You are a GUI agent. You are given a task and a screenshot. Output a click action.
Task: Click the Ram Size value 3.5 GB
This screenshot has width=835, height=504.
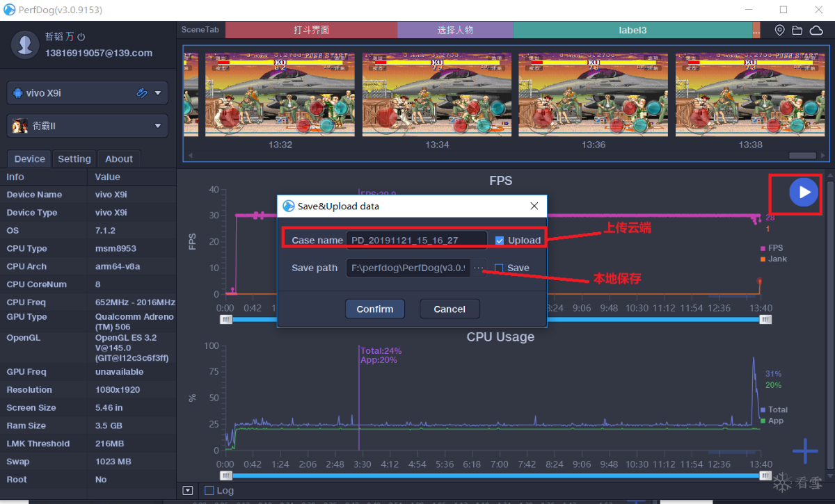tap(109, 425)
